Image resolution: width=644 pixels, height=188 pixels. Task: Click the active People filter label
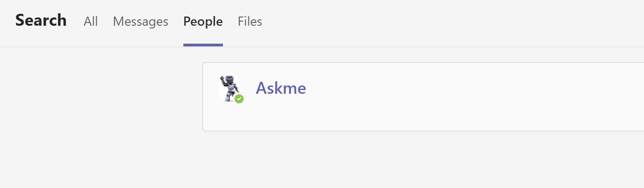click(203, 21)
